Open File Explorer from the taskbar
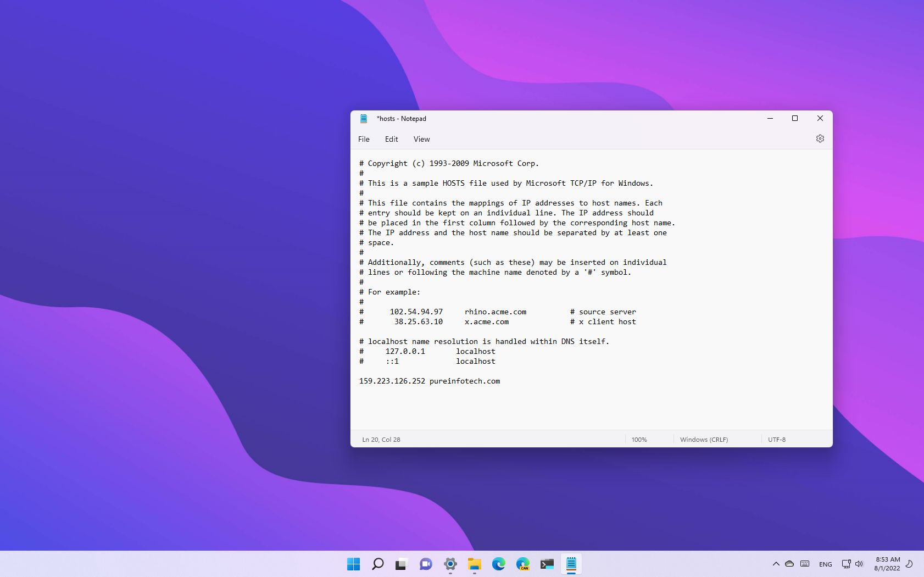The height and width of the screenshot is (577, 924). click(475, 564)
